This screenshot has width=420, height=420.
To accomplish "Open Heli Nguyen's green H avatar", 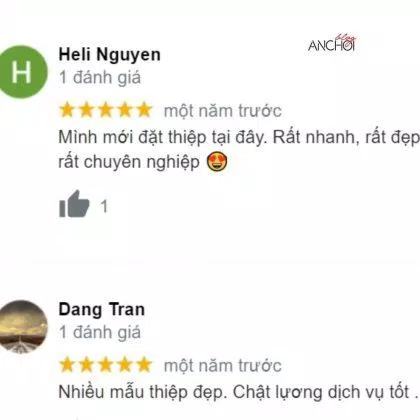I will coord(22,72).
